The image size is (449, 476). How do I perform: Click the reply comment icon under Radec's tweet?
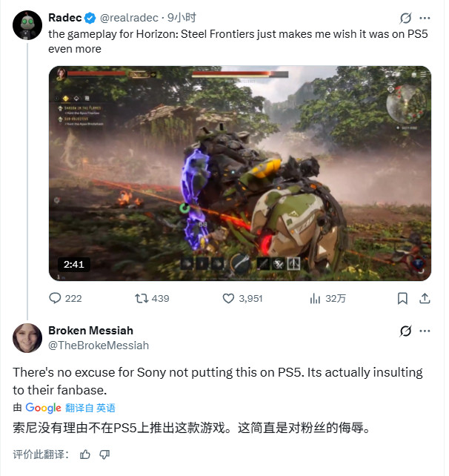click(56, 298)
